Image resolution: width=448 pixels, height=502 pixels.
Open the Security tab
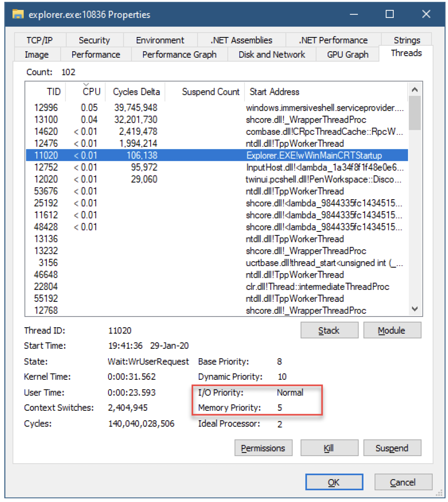(x=94, y=40)
